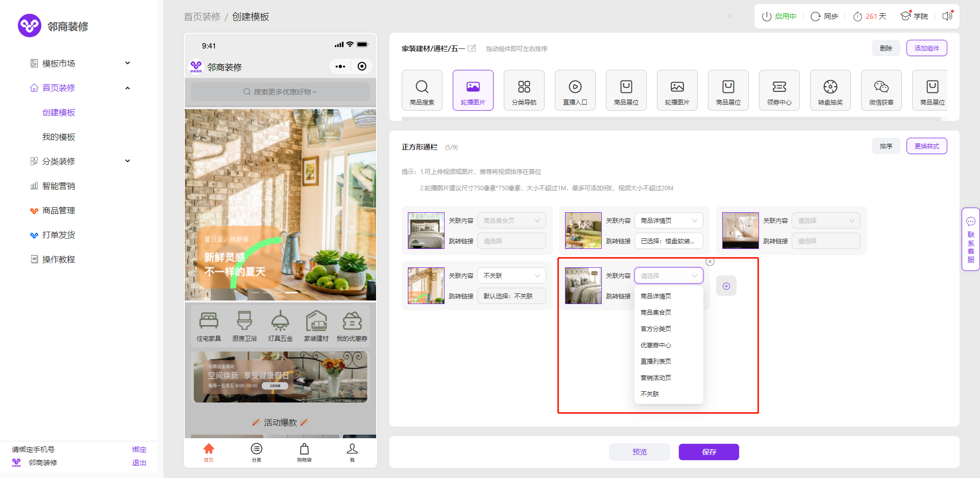Viewport: 980px width, 478px height.
Task: Add a new carousel image with the plus icon
Action: point(726,286)
